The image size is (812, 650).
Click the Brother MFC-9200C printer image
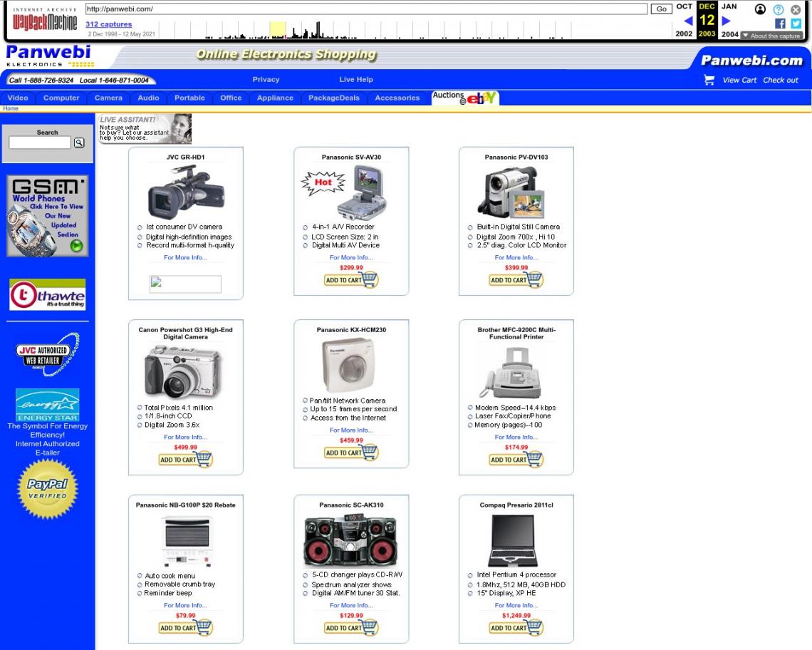pyautogui.click(x=511, y=373)
